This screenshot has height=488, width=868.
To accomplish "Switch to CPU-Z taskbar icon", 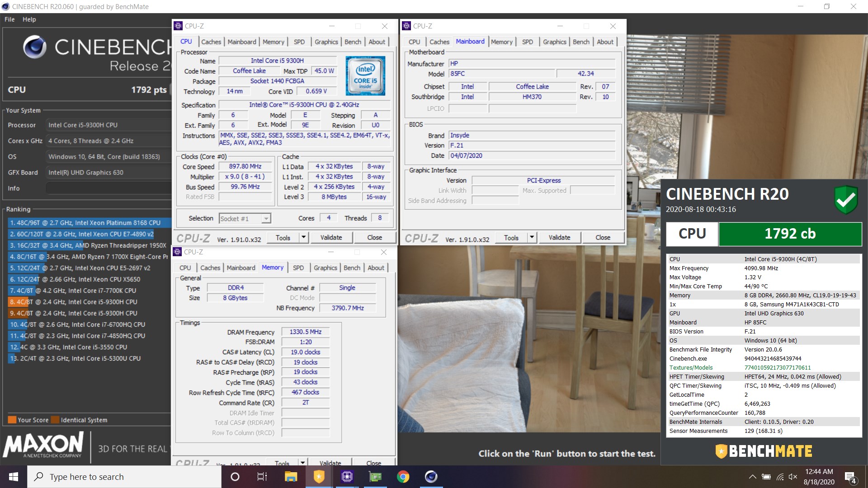I will pos(347,477).
